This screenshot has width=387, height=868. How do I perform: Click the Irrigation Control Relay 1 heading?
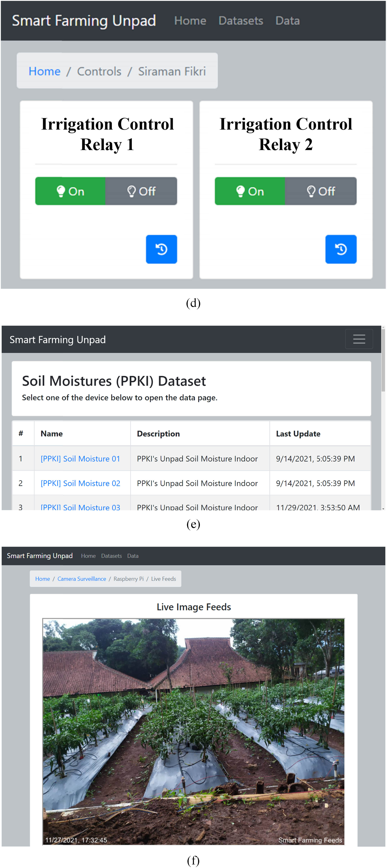coord(107,134)
